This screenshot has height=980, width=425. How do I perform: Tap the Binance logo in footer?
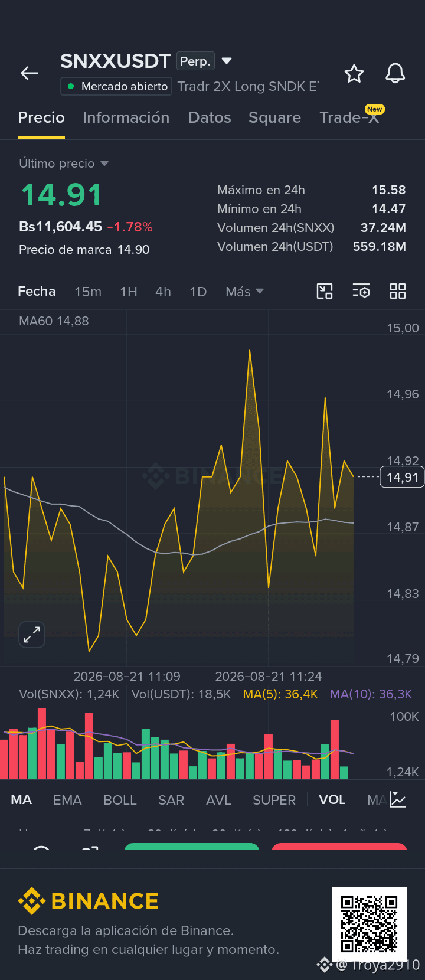tap(89, 901)
